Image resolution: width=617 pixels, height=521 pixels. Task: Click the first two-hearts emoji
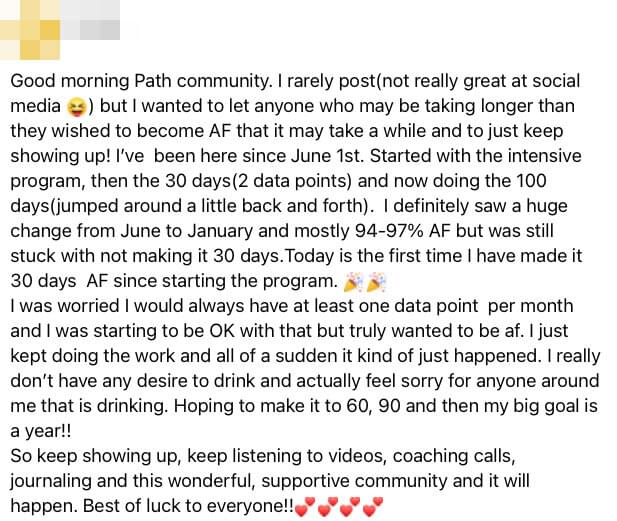click(303, 508)
